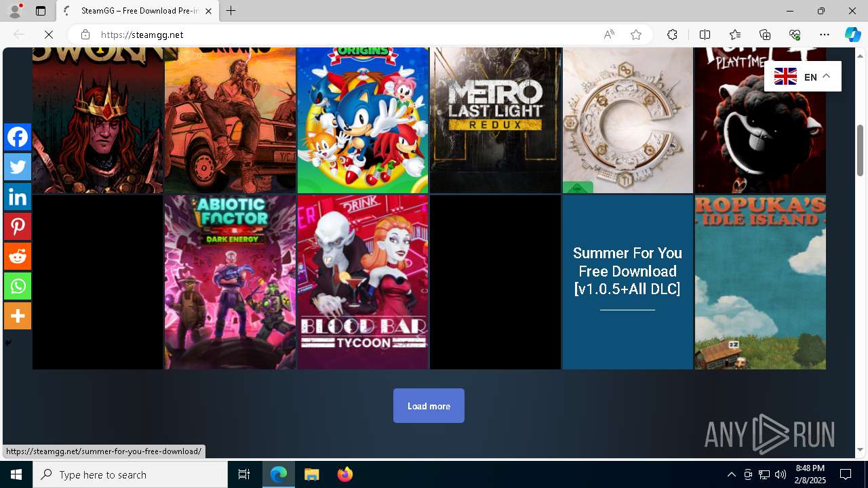Screen dimensions: 868x488
Task: Open Collections panel
Action: click(x=765, y=35)
